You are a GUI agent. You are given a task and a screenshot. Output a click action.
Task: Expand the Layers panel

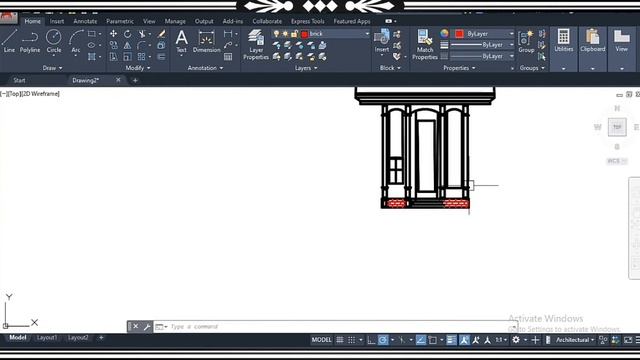pyautogui.click(x=306, y=68)
